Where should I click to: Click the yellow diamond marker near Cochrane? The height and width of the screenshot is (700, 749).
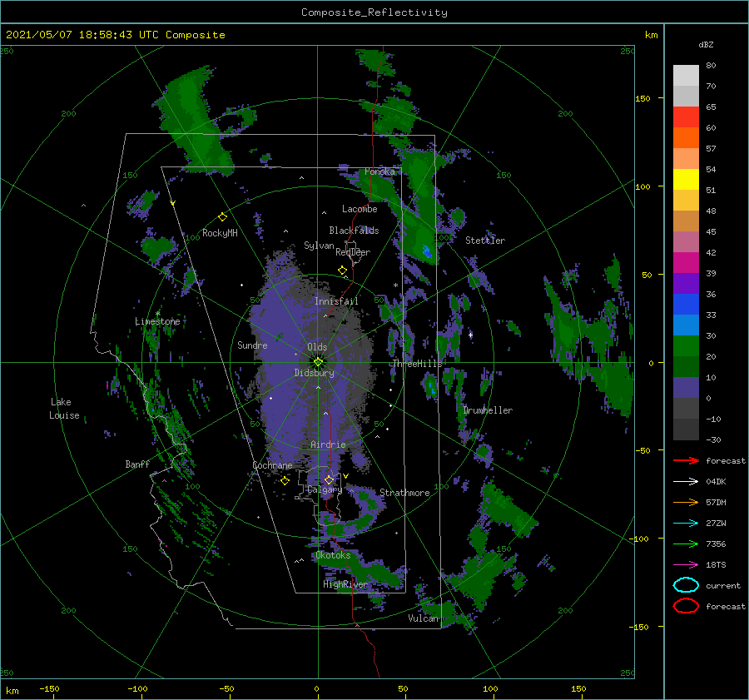[285, 480]
